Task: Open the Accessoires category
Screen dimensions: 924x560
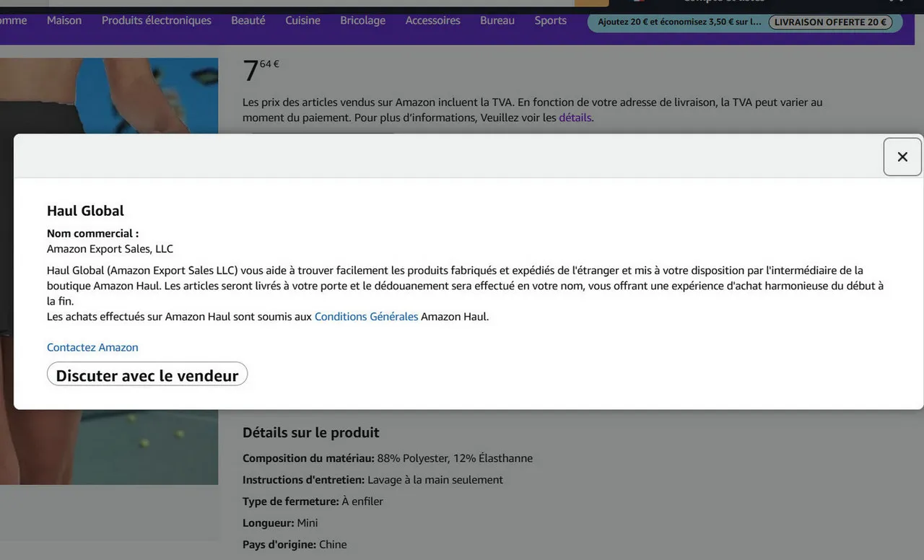Action: [x=432, y=20]
